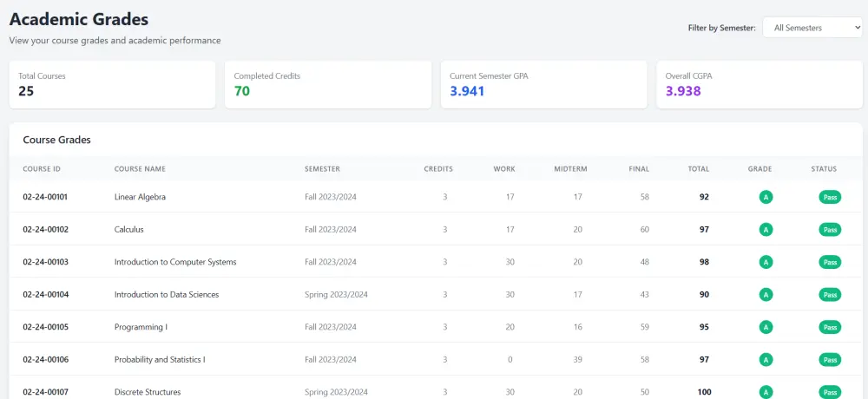Viewport: 868px width, 399px height.
Task: Select course ID 02-24-00103
Action: click(x=45, y=262)
